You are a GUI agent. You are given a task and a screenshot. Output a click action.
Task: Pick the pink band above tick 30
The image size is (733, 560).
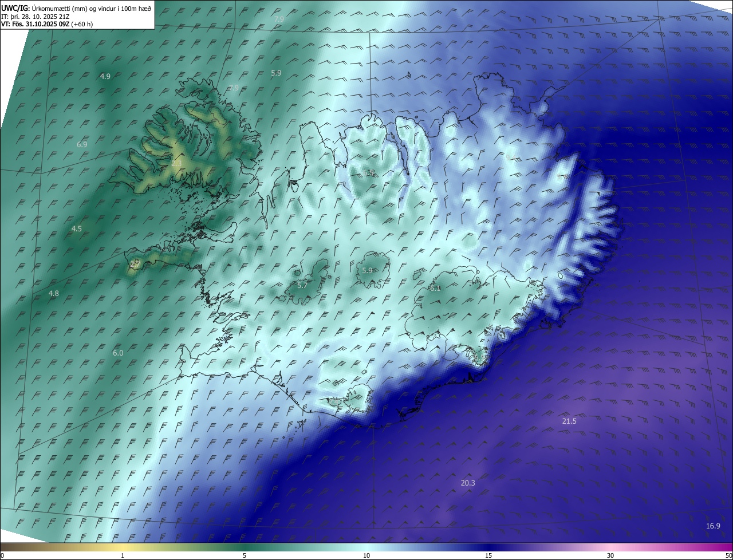point(610,547)
